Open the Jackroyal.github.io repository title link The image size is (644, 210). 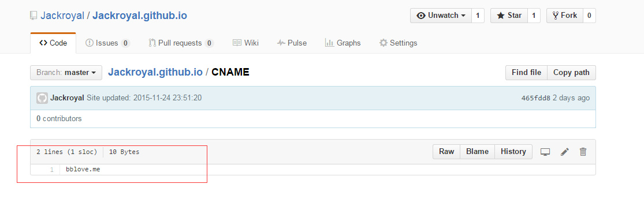pyautogui.click(x=140, y=16)
